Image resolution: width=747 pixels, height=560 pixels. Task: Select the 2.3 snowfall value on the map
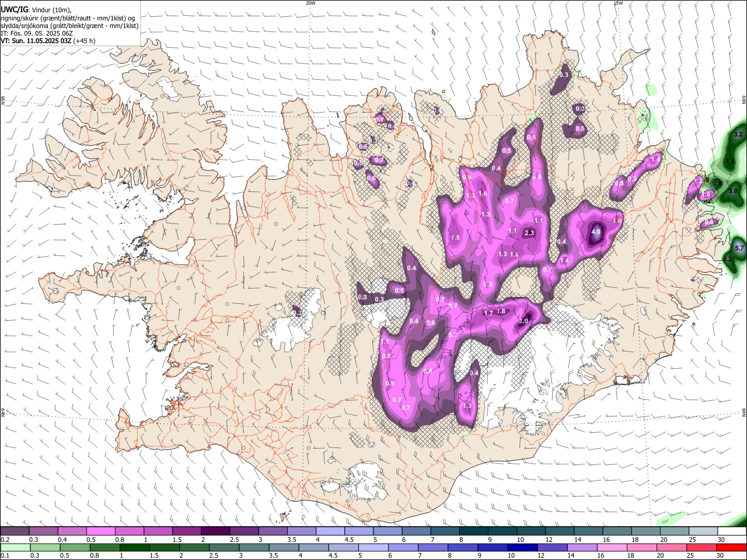click(x=529, y=233)
